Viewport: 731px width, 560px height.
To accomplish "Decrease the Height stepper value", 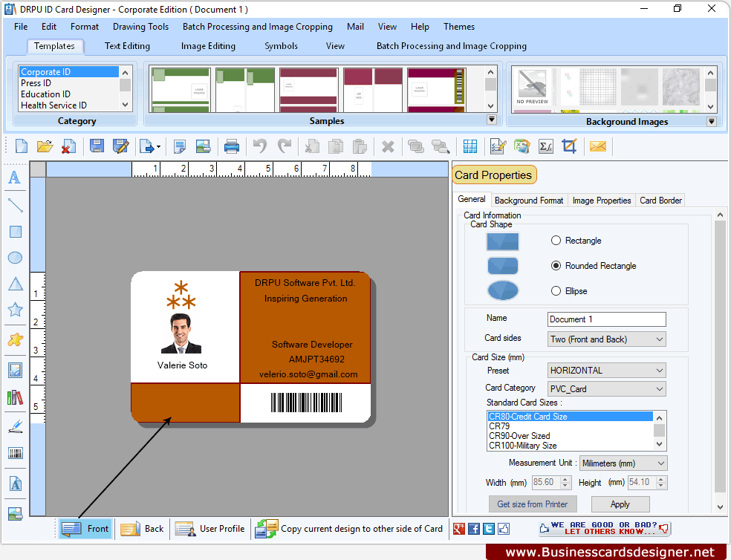I will pyautogui.click(x=661, y=486).
